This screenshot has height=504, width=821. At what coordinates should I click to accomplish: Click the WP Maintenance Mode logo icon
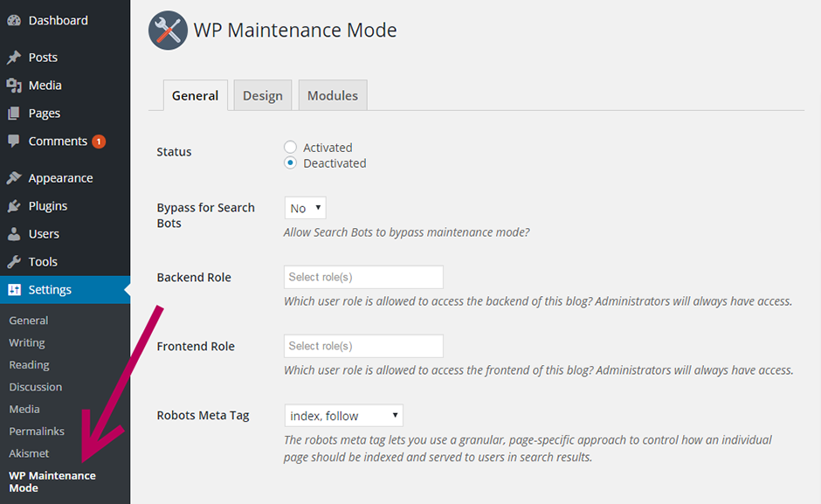pyautogui.click(x=168, y=31)
